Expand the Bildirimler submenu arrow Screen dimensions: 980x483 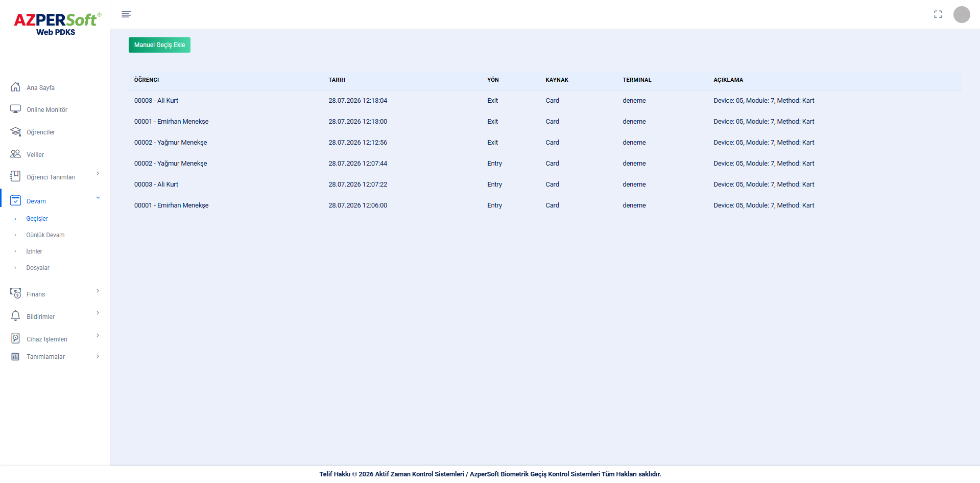[x=98, y=313]
